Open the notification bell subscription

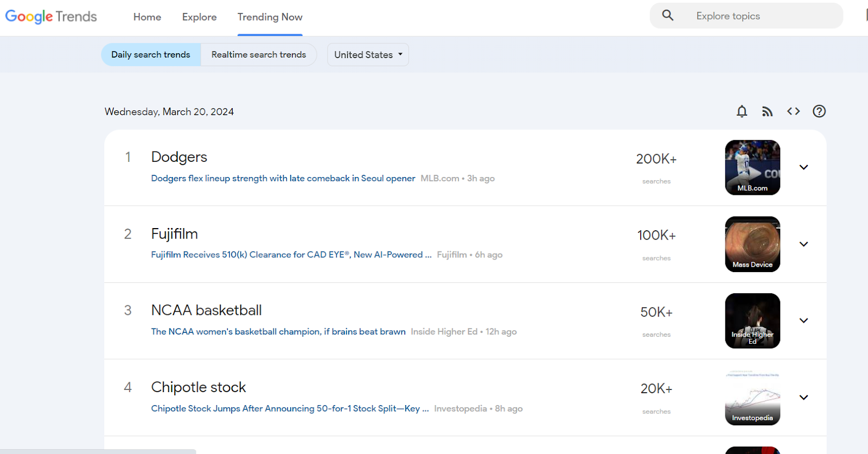click(742, 111)
